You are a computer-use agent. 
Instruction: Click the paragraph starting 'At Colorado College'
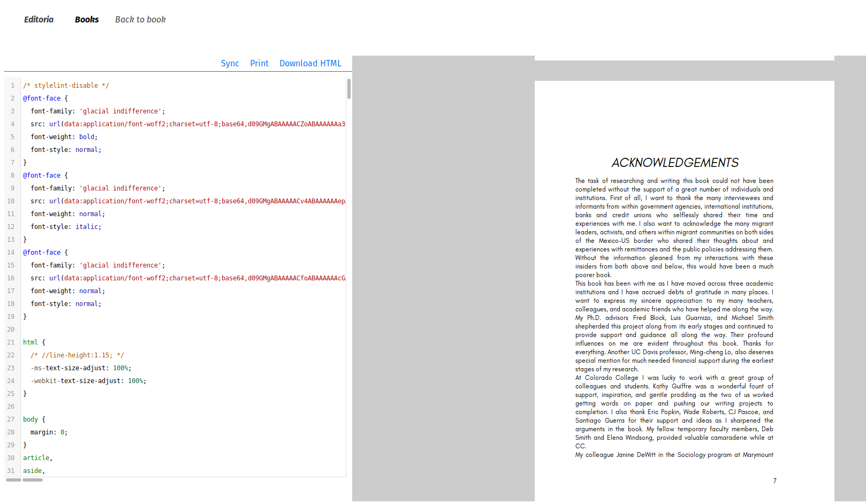674,412
